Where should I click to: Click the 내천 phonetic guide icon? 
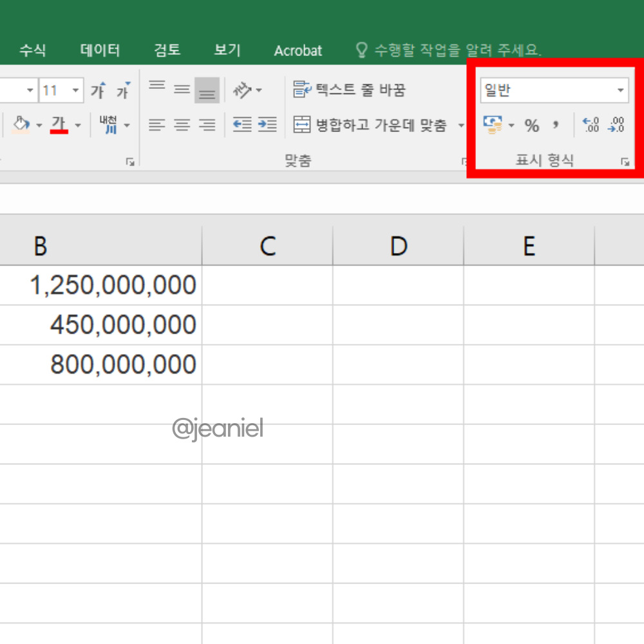(x=108, y=124)
